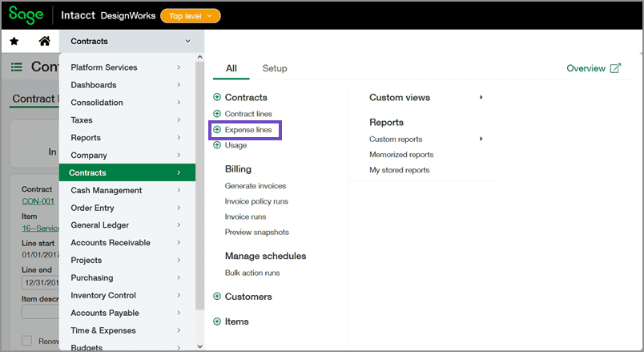This screenshot has height=352, width=644.
Task: Click the plus icon beside Expense lines
Action: point(217,129)
